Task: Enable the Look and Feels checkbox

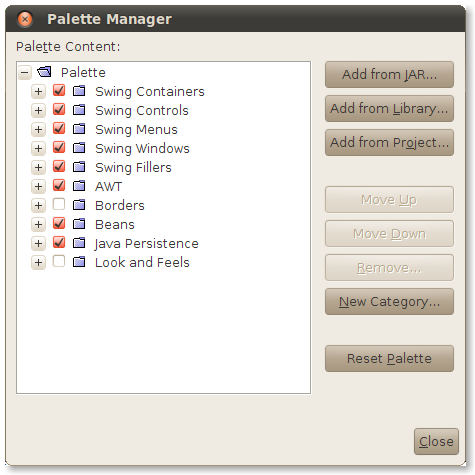Action: tap(59, 261)
